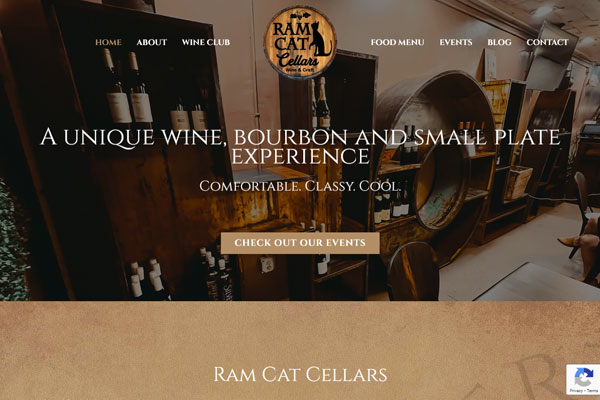Screen dimensions: 600x400
Task: Click the round wooden table in photo
Action: (413, 271)
